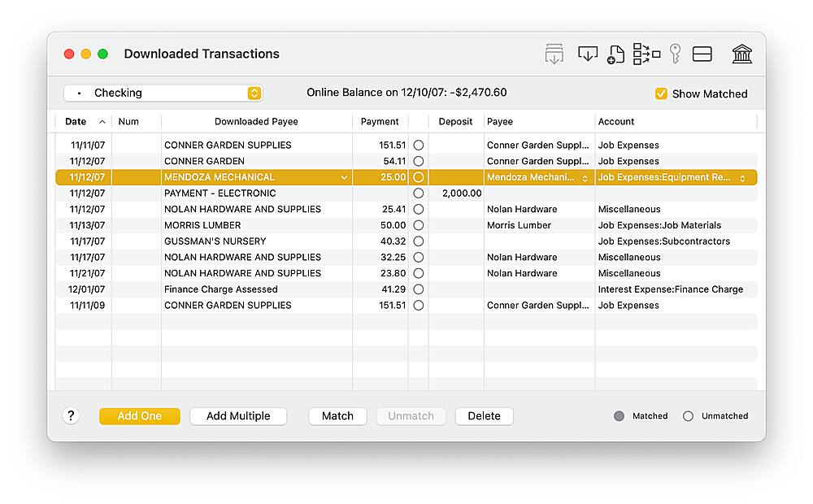Click match status circle for Morris Lumber row
Image resolution: width=813 pixels, height=504 pixels.
point(419,225)
